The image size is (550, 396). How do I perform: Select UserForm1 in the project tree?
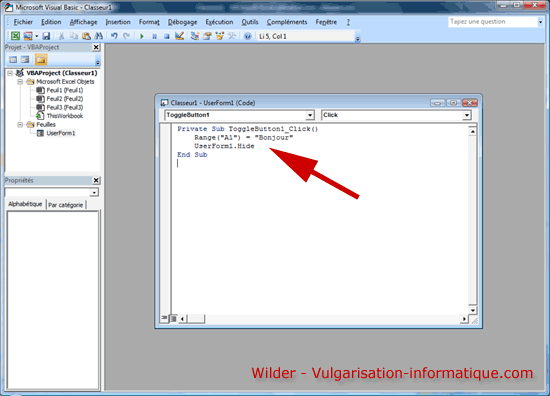click(x=61, y=133)
